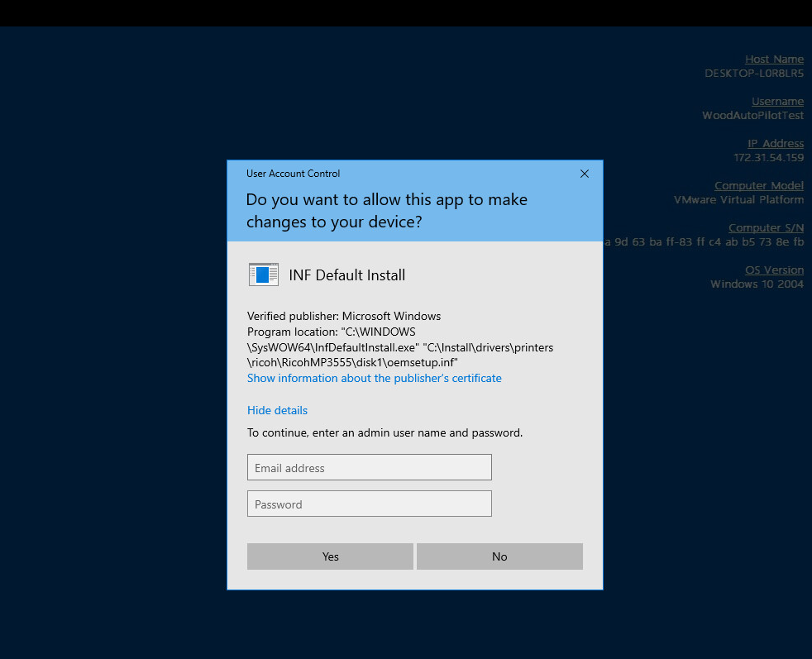Click the User Account Control title bar text
The image size is (812, 659).
(293, 174)
